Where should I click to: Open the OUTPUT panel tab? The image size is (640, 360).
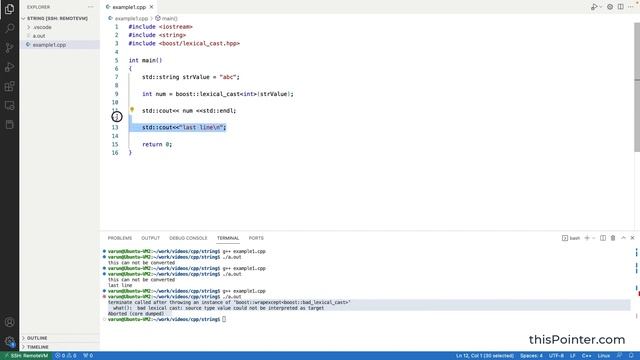[151, 238]
